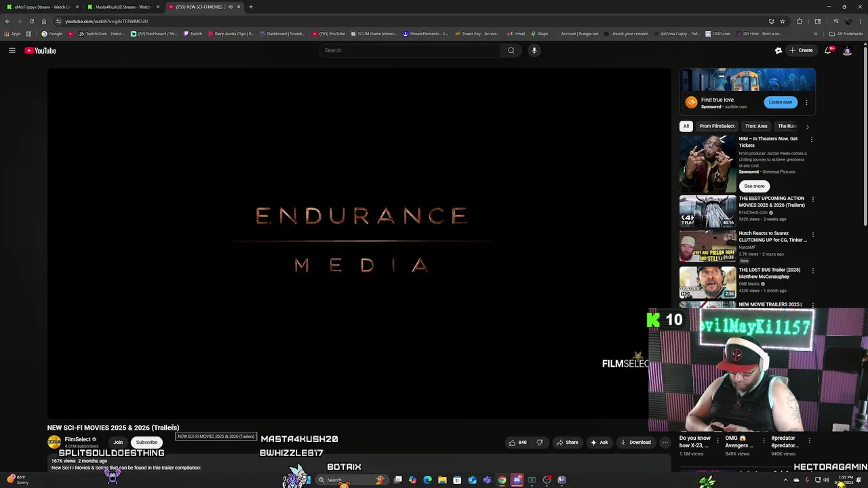Image resolution: width=868 pixels, height=488 pixels.
Task: Open the system clock in the taskbar
Action: 846,480
